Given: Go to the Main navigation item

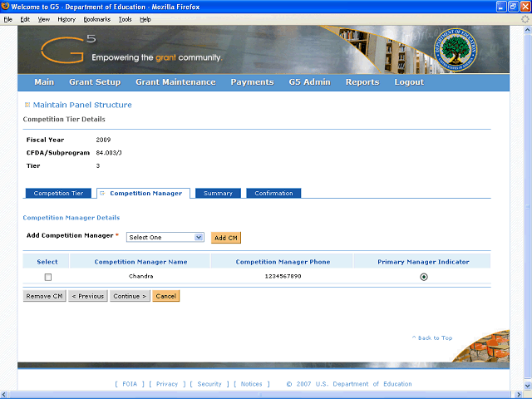Looking at the screenshot, I should tap(44, 82).
